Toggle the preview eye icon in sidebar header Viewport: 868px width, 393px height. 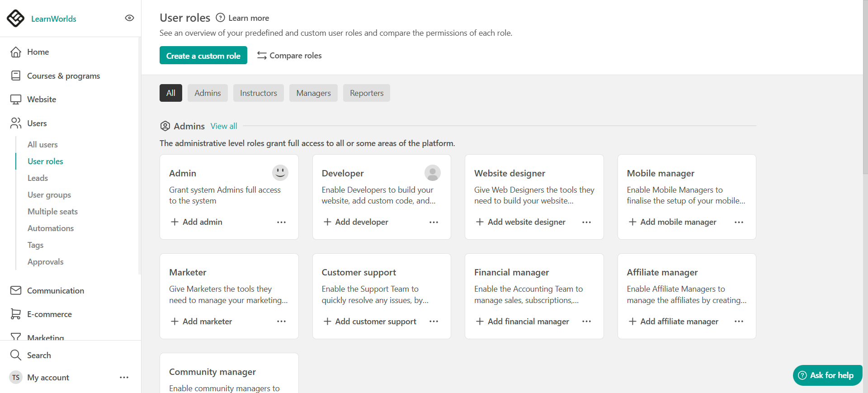click(x=129, y=18)
